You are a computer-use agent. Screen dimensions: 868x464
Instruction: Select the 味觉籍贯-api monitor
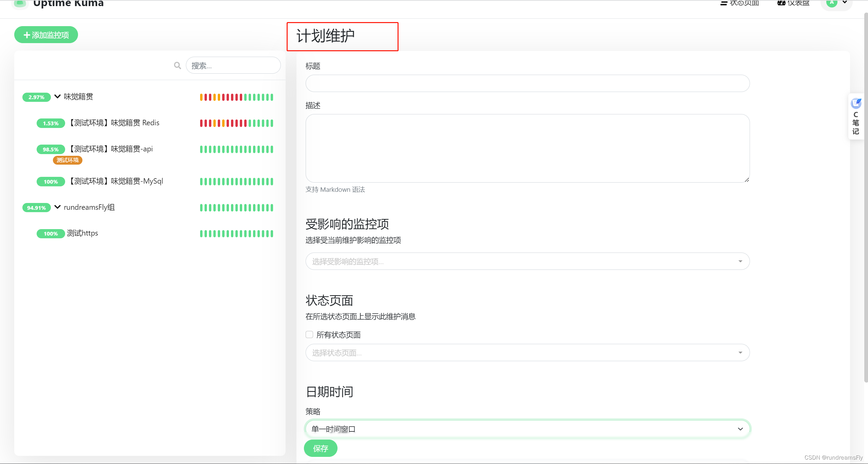pos(111,149)
